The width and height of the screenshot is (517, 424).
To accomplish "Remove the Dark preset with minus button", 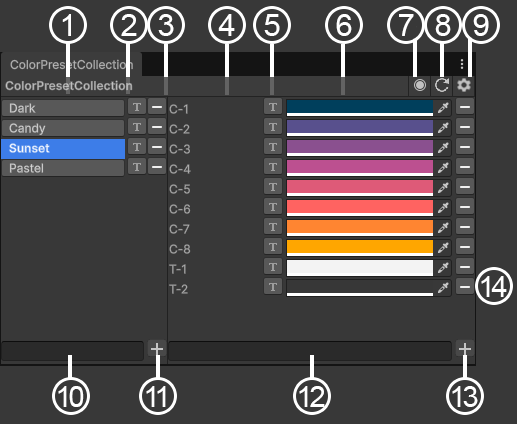I will tap(157, 107).
